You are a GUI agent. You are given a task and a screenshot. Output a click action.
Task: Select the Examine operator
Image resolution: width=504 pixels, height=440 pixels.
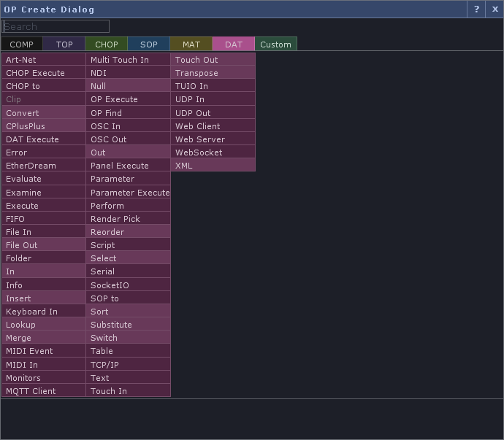click(x=44, y=193)
